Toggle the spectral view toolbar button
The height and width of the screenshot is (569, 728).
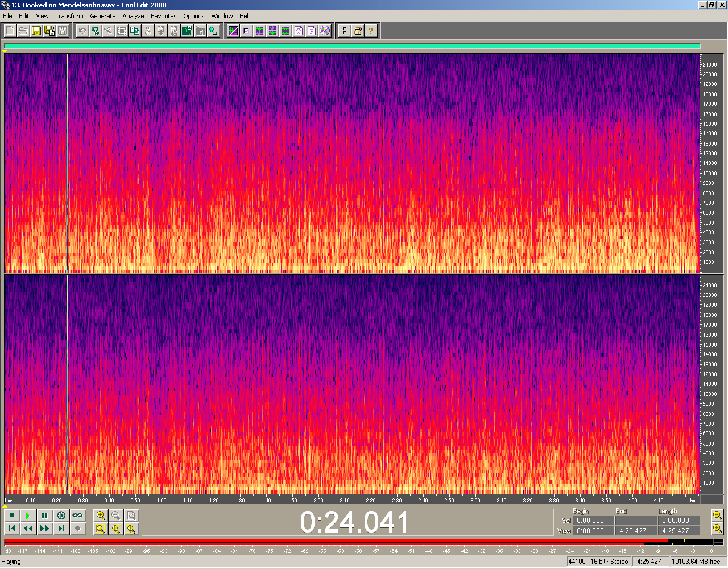point(233,31)
